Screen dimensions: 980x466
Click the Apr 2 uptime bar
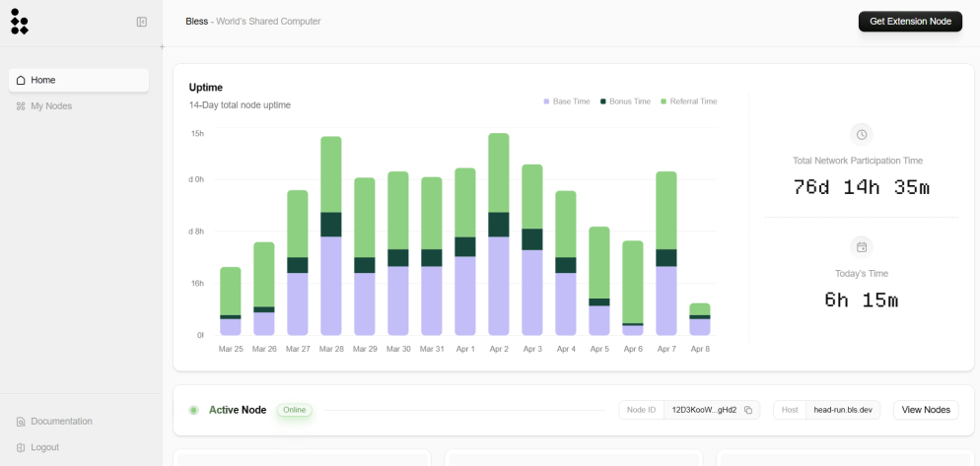(x=499, y=234)
